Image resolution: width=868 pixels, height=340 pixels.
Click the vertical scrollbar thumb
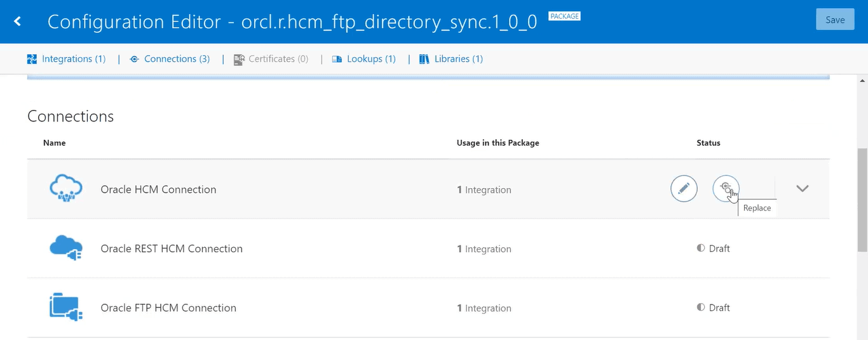[862, 200]
